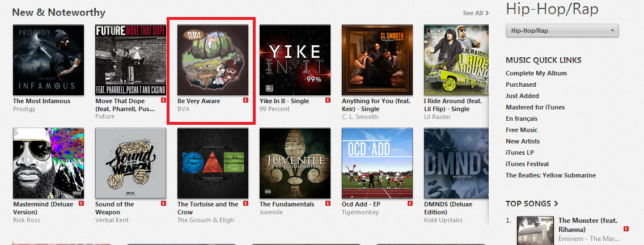
Task: Open Sound of the Weapon album artwork
Action: point(130,163)
